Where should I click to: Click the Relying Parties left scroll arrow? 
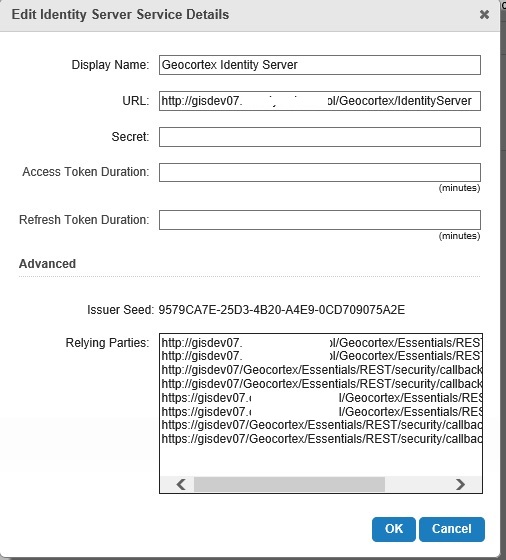click(181, 484)
